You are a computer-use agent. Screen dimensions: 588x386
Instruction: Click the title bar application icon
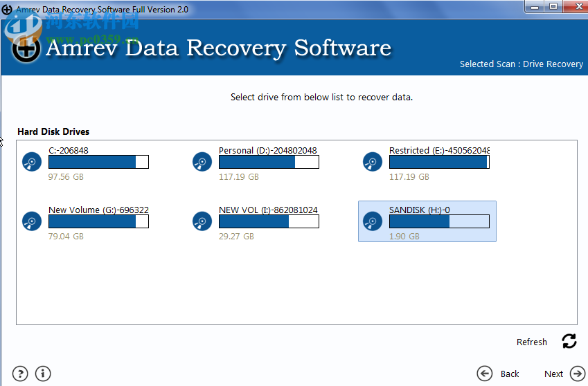tap(7, 10)
